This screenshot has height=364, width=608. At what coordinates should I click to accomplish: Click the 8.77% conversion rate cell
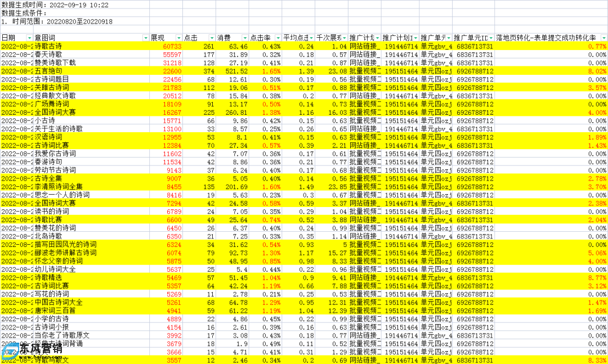597,277
